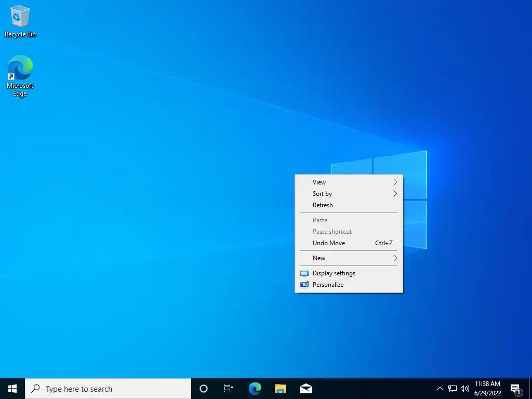Open the Action Center notifications icon

[516, 389]
